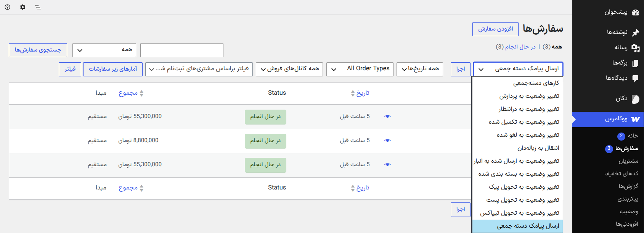Sort by تاریخ arrows in table footer

point(353,188)
